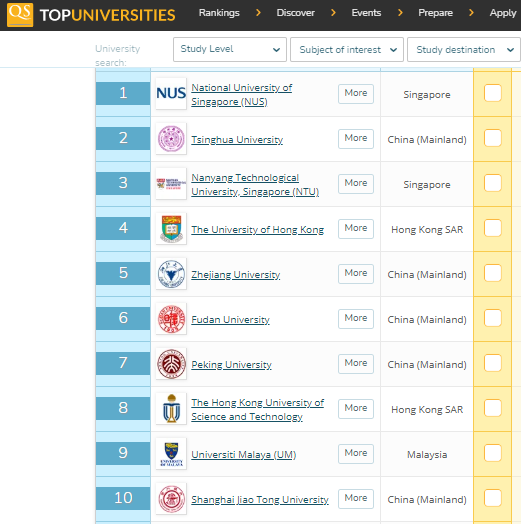Open the Zhejiang University link

click(x=236, y=274)
